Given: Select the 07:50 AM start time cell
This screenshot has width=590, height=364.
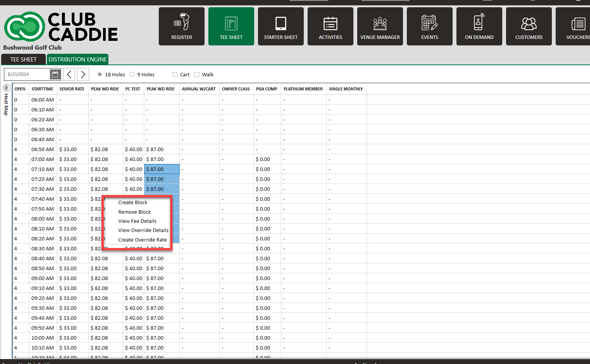Looking at the screenshot, I should click(x=43, y=209).
